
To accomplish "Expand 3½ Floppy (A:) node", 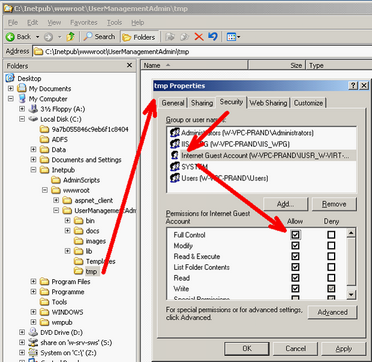I will click(x=22, y=109).
